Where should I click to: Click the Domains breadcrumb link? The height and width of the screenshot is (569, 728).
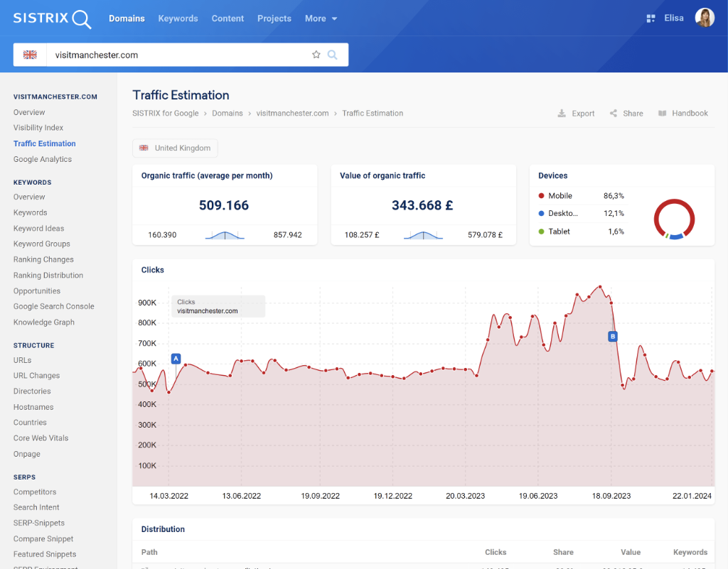click(x=227, y=113)
